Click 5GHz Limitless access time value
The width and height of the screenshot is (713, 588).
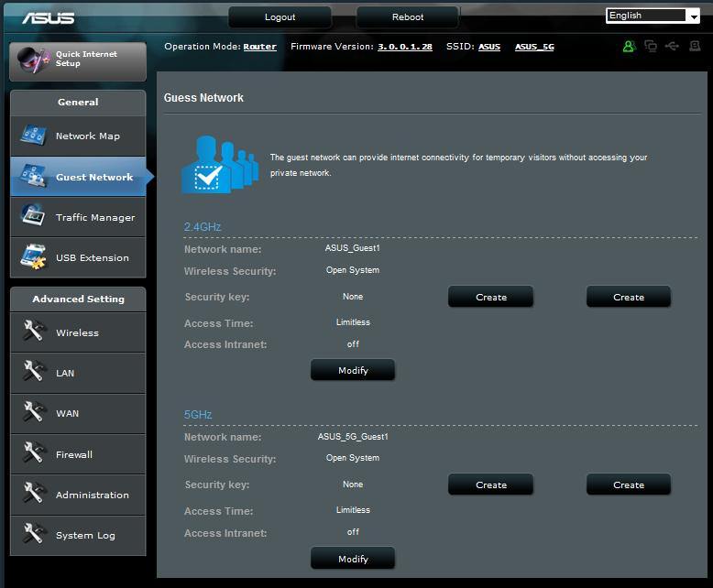[353, 510]
